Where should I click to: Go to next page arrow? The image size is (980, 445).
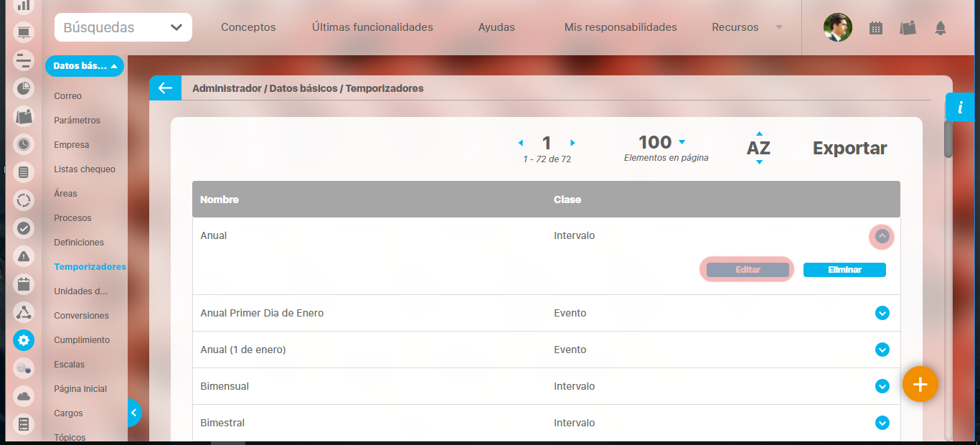[x=573, y=143]
